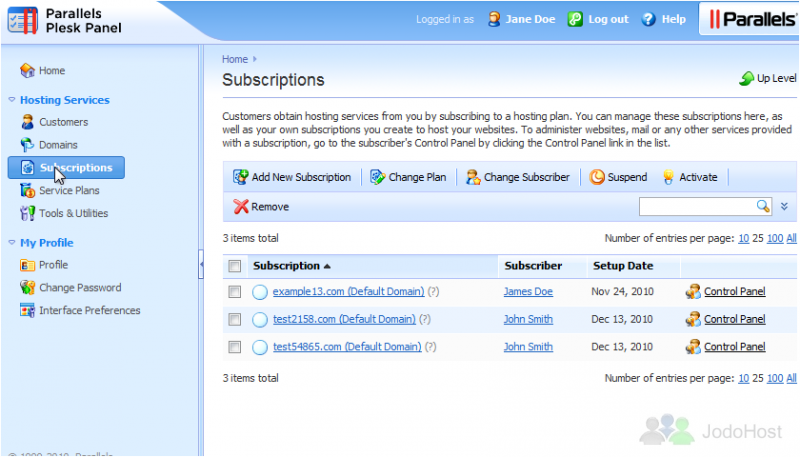Click the Subscriber column header
Screen dimensions: 800x457
[x=533, y=266]
